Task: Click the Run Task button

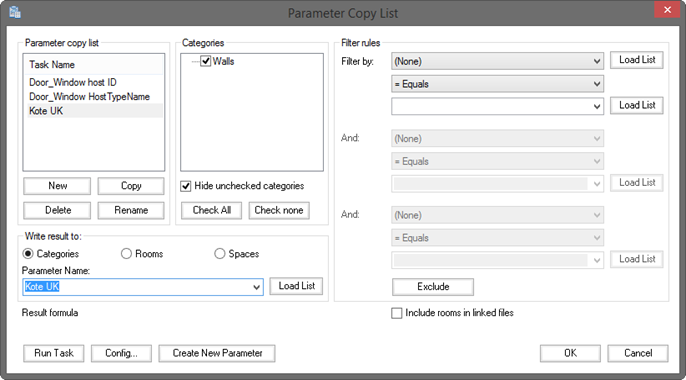Action: [x=54, y=353]
